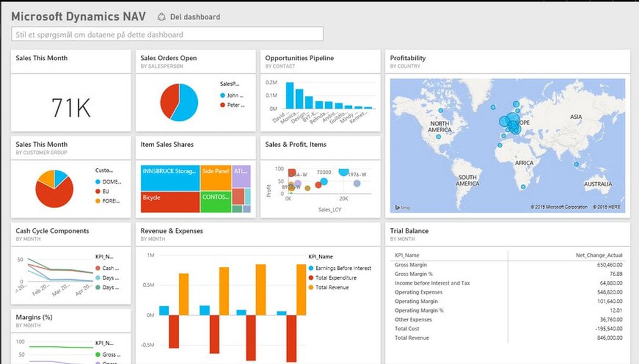Focus the question search box

tap(167, 34)
